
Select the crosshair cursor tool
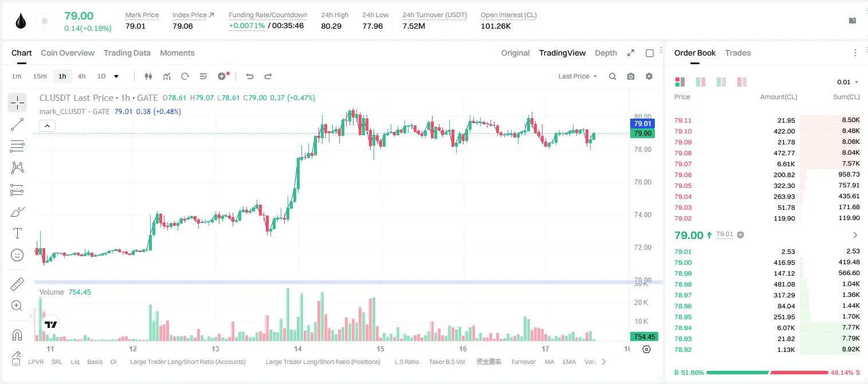(x=17, y=103)
